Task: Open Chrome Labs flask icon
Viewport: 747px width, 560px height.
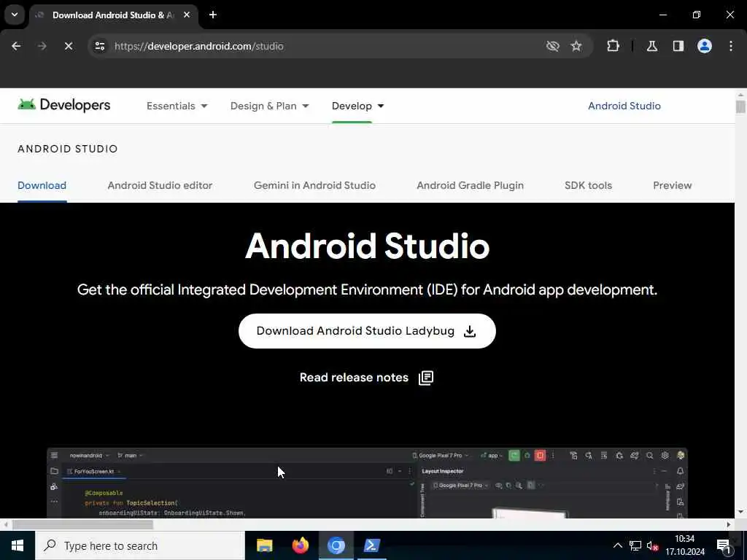Action: [651, 46]
